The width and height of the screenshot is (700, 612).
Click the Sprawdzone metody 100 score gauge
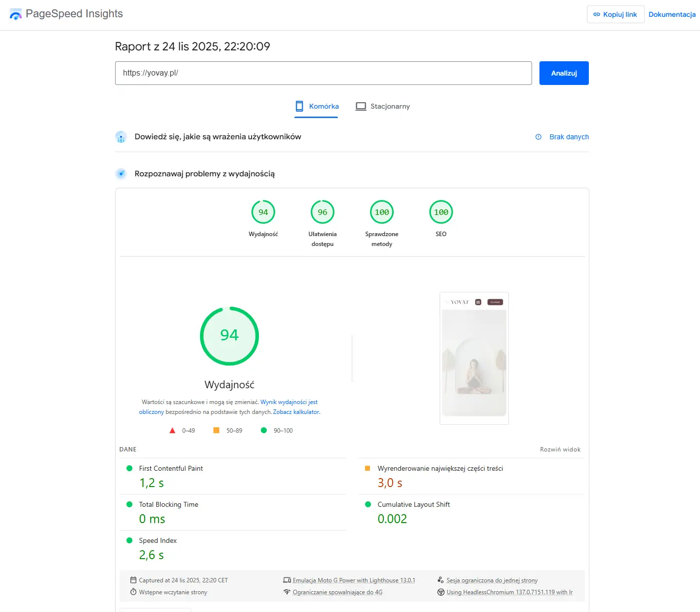382,212
